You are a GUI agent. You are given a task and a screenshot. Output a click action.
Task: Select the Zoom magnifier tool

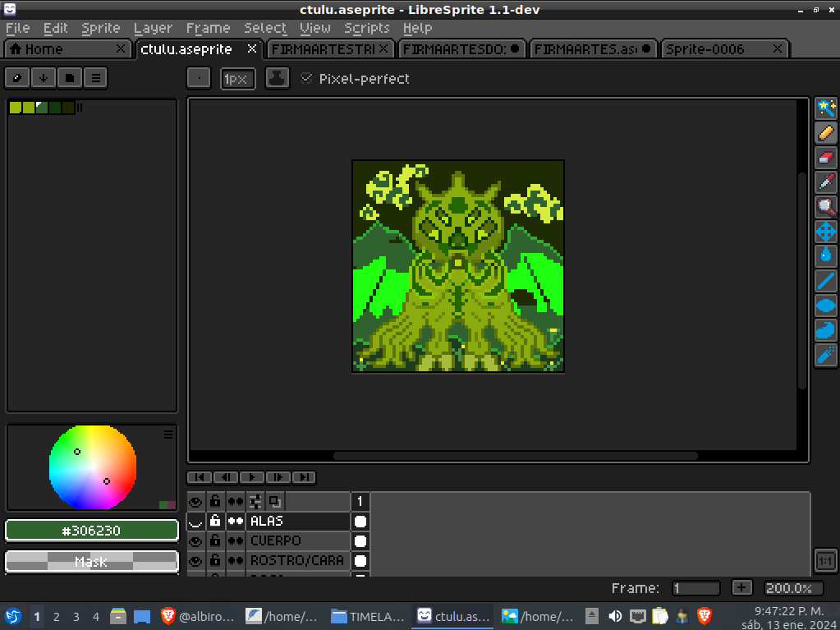click(x=825, y=207)
